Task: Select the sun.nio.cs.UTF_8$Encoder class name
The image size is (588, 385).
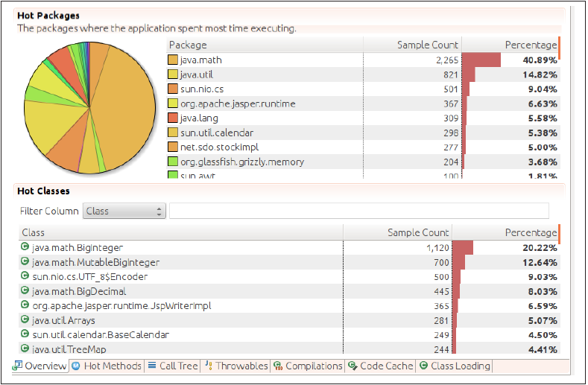Action: (x=90, y=277)
